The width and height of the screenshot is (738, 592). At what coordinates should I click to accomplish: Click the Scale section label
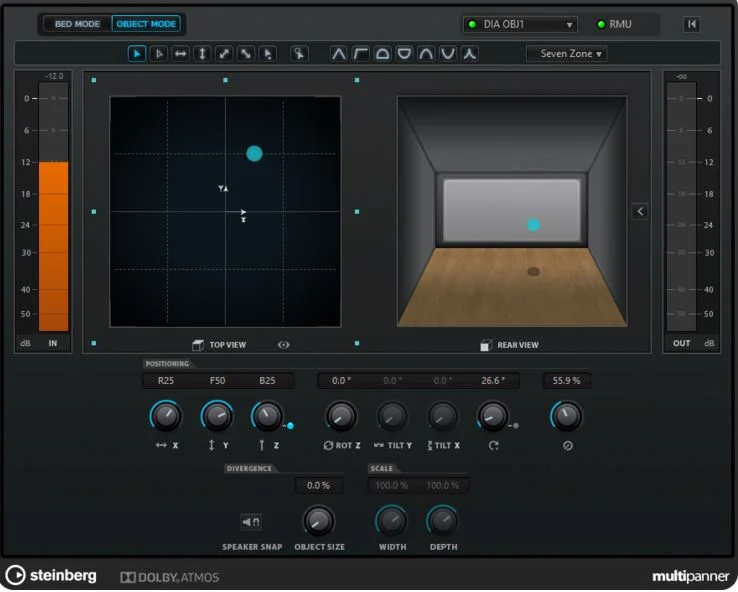click(x=382, y=469)
